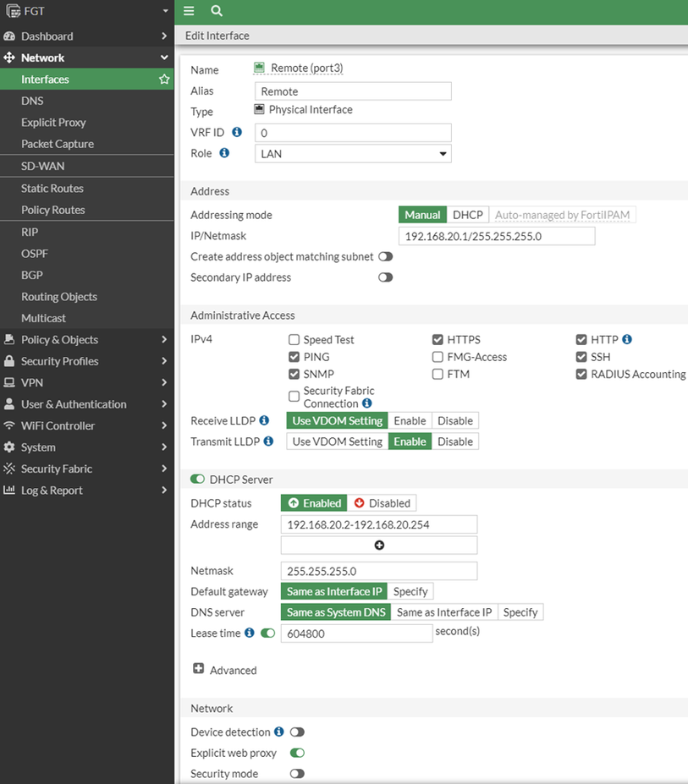Click the favorite star next to Interfaces

pos(164,79)
